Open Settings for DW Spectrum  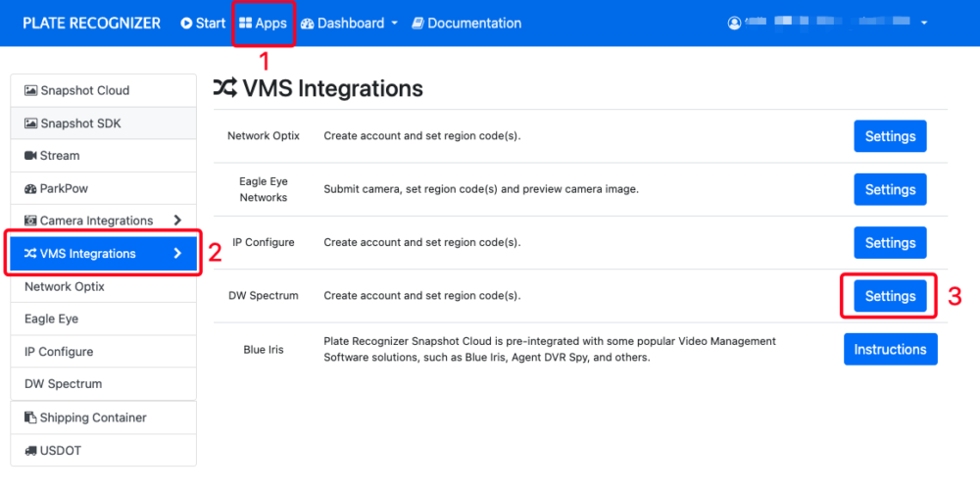[890, 296]
